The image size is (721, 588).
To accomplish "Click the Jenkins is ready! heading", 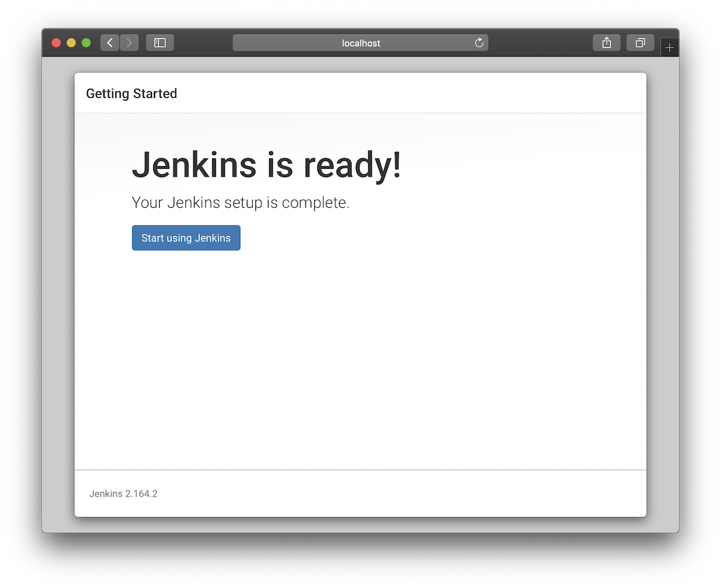I will click(266, 165).
